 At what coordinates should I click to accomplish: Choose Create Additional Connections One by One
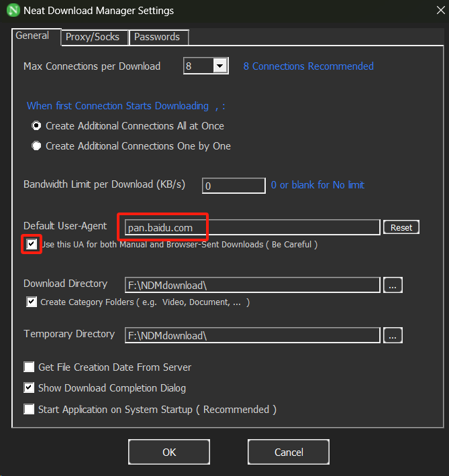pyautogui.click(x=37, y=146)
